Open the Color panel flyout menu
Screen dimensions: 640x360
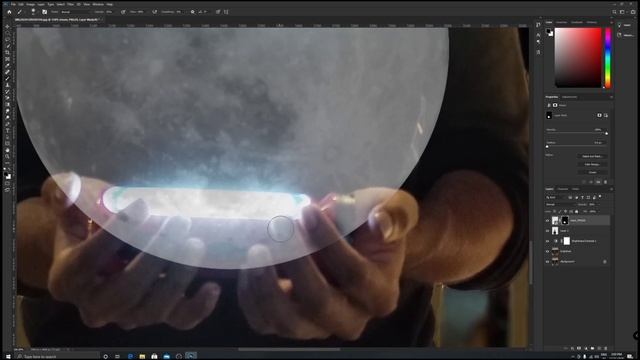coord(611,22)
